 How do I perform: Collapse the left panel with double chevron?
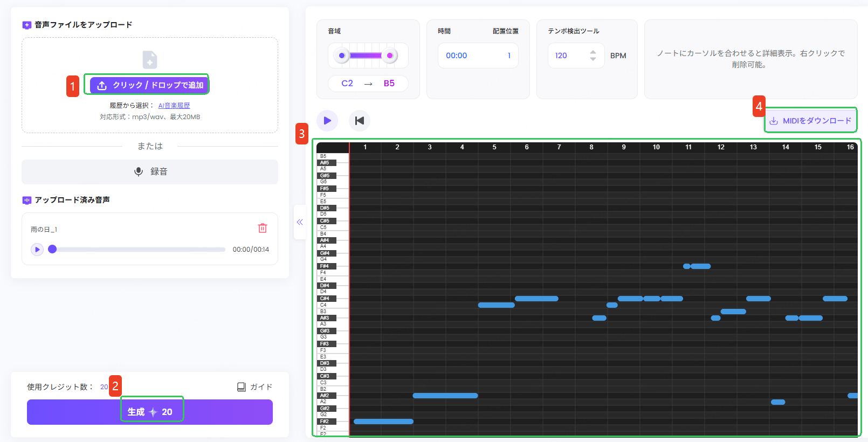(300, 222)
